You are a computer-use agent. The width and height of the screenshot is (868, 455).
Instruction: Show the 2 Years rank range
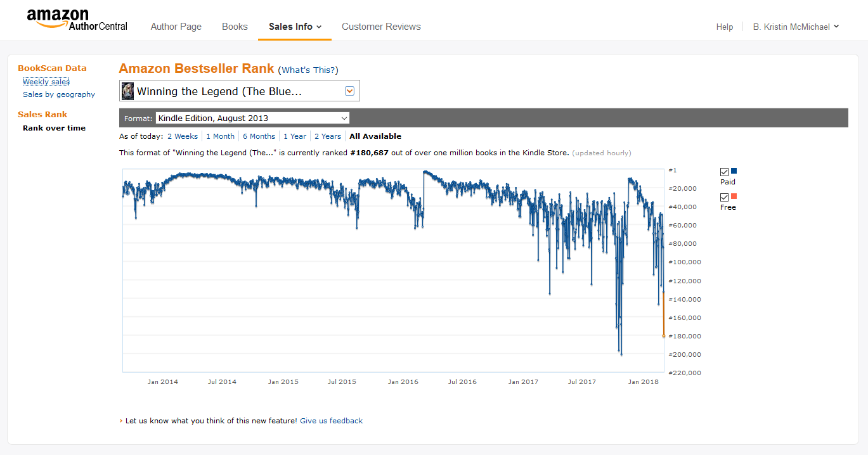point(327,136)
